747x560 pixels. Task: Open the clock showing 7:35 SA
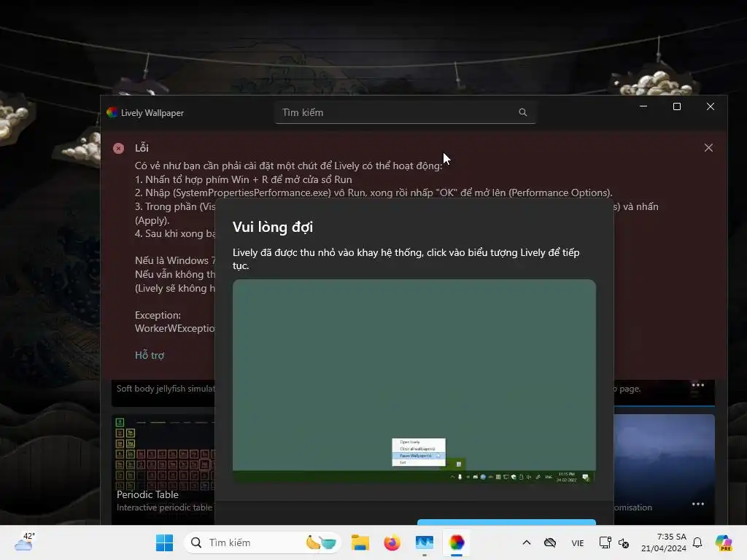coord(664,542)
